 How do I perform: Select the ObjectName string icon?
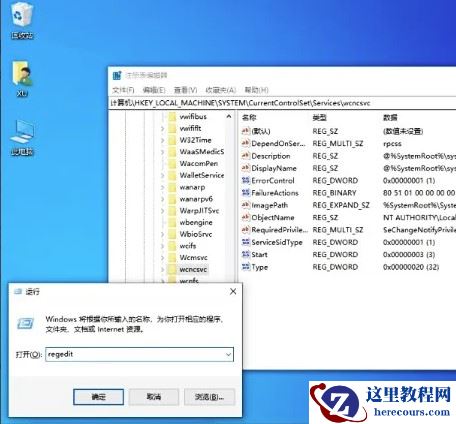246,217
